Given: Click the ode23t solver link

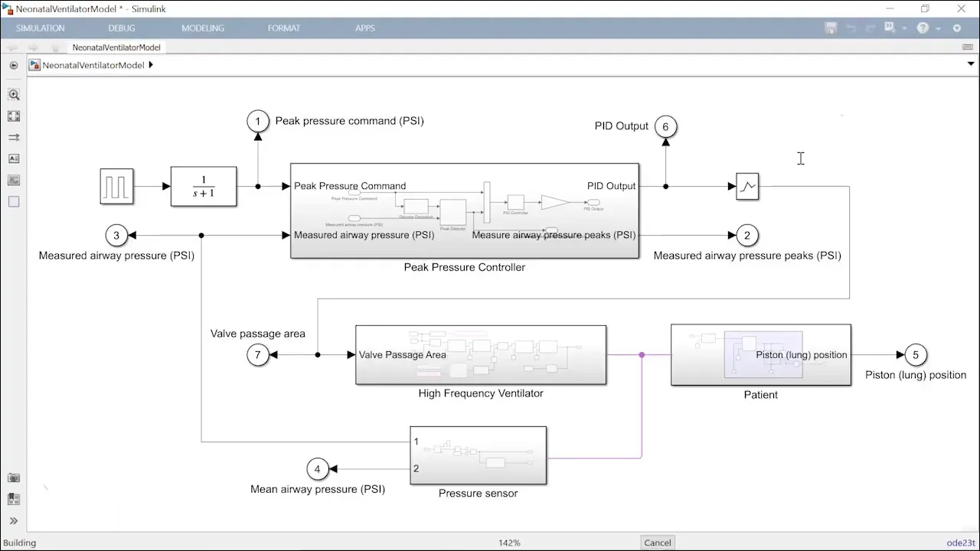Looking at the screenshot, I should click(x=960, y=543).
